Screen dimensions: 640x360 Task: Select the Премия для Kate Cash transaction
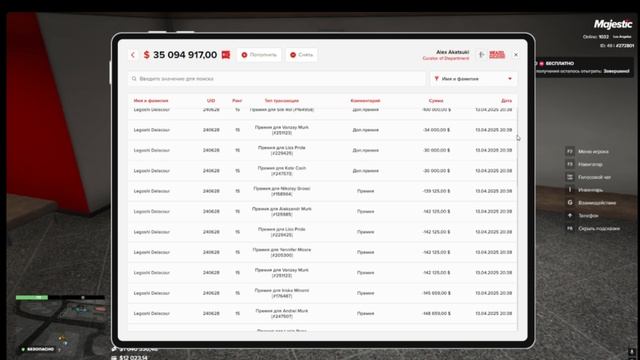(x=322, y=171)
